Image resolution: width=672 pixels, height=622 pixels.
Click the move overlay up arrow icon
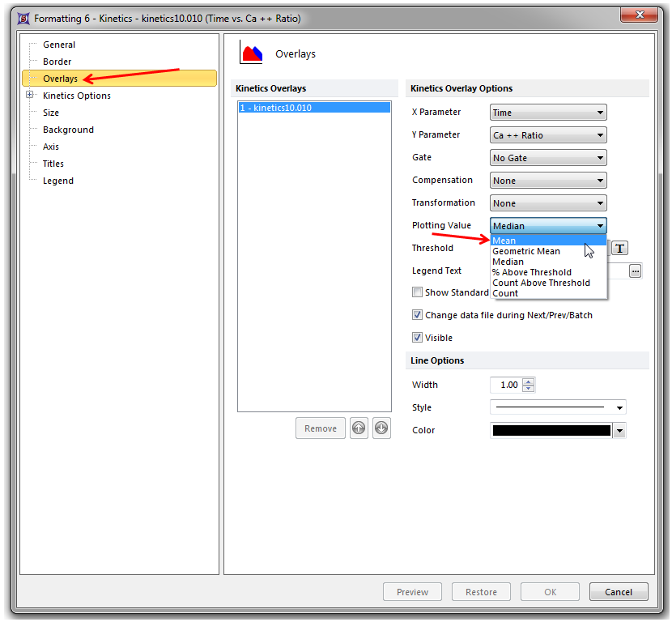tap(359, 428)
